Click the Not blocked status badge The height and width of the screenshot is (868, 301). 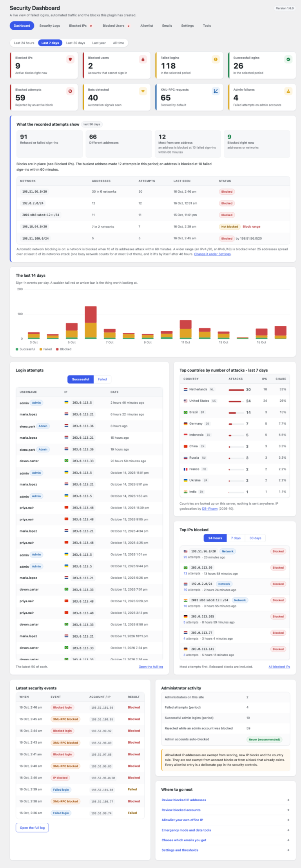point(229,226)
